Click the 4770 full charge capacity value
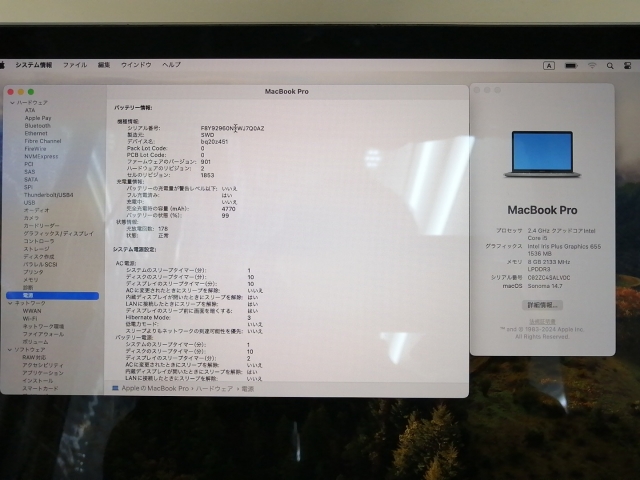The image size is (640, 480). 229,209
